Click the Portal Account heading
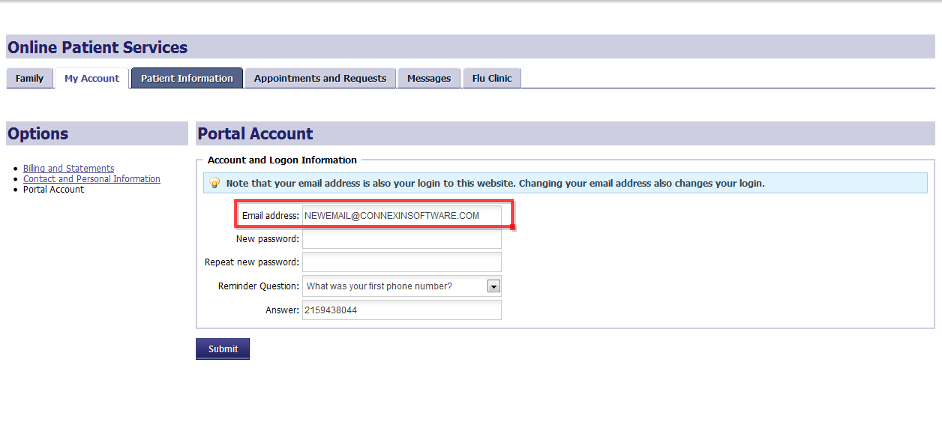This screenshot has height=425, width=942. (255, 133)
